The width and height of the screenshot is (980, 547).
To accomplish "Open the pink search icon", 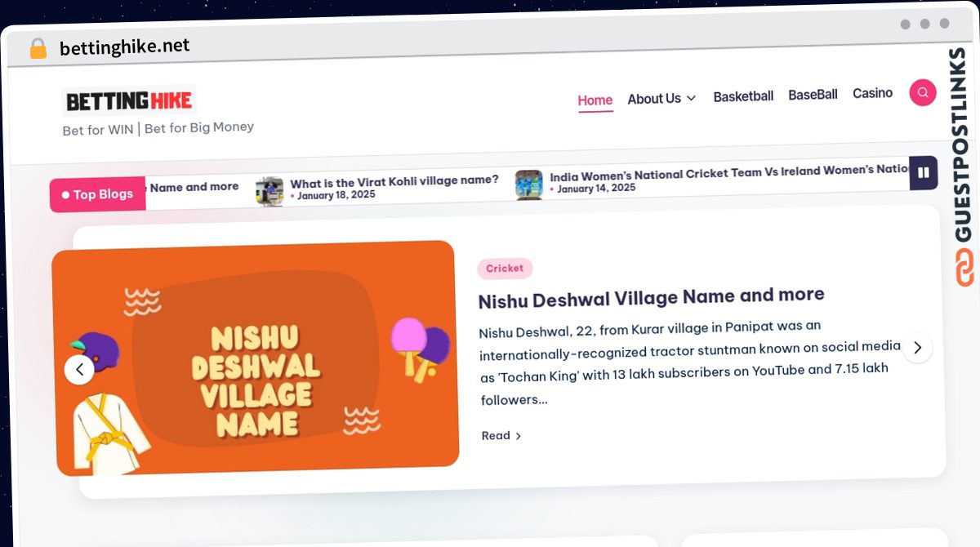I will pyautogui.click(x=923, y=92).
